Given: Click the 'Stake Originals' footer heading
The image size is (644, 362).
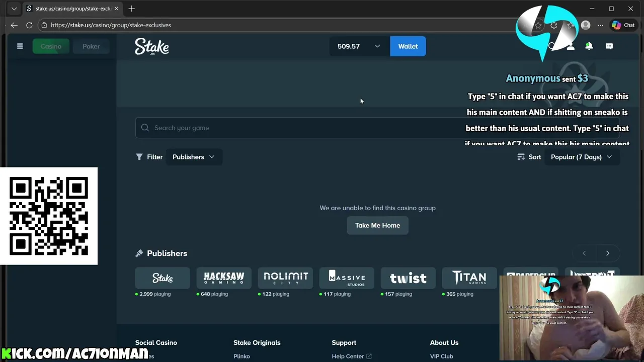Looking at the screenshot, I should pos(257,343).
